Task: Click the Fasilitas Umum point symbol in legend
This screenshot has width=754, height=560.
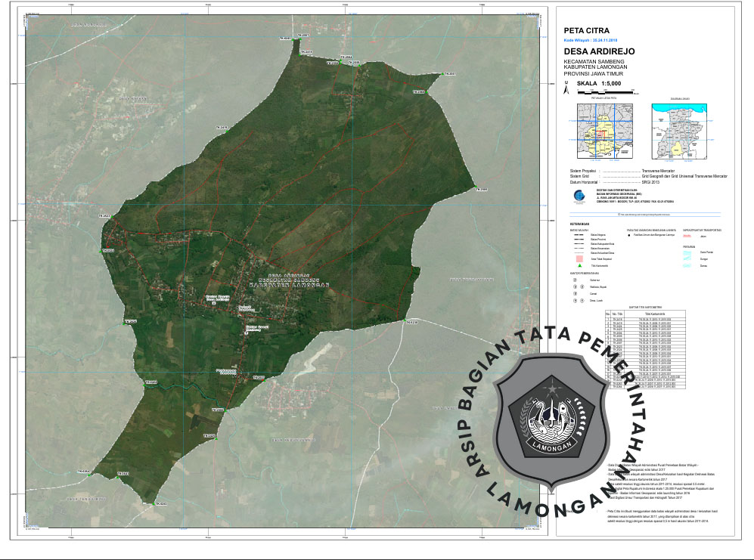Action: [629, 237]
